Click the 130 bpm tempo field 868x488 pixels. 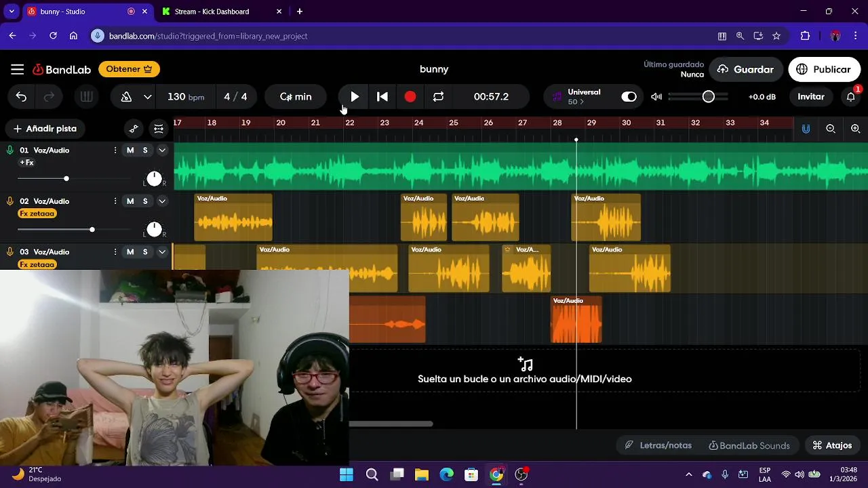(186, 97)
